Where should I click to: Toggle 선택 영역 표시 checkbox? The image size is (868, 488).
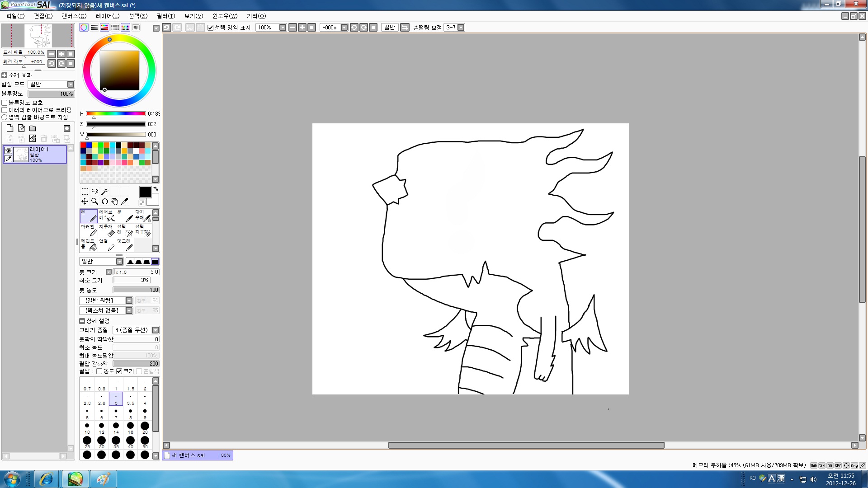point(211,28)
